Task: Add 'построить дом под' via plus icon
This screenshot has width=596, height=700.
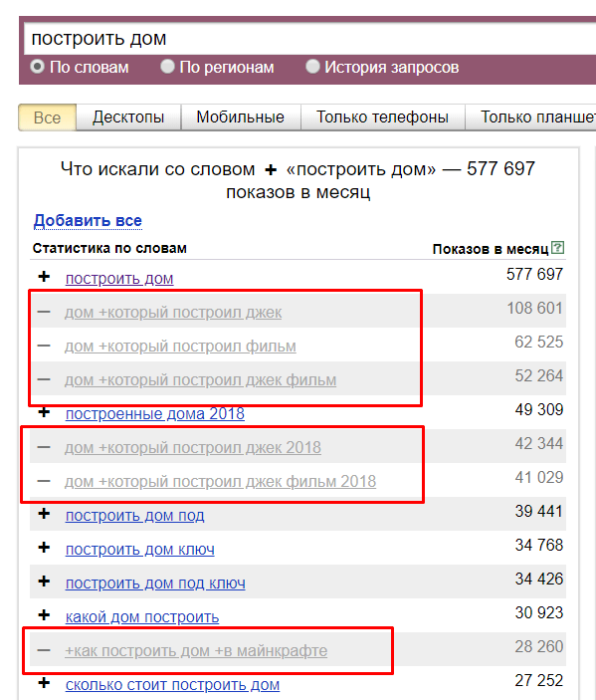Action: pos(44,514)
